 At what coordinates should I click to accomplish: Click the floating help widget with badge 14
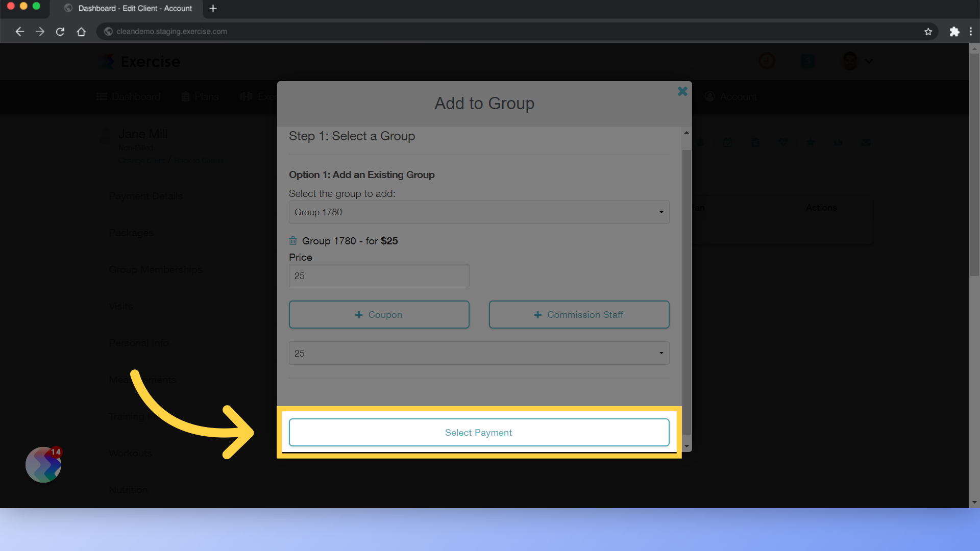(x=43, y=464)
